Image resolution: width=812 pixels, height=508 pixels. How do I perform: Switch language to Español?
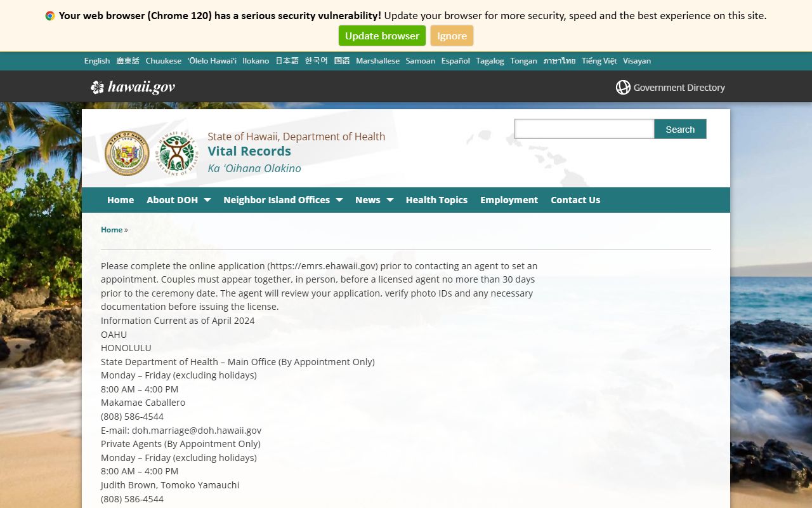455,61
